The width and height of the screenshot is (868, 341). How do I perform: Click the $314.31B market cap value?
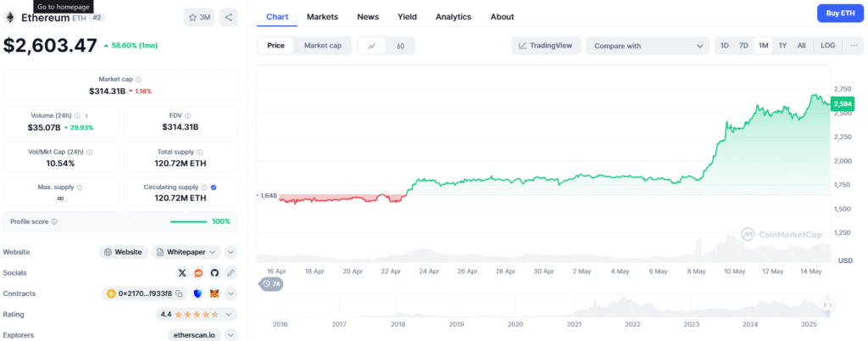pyautogui.click(x=107, y=91)
